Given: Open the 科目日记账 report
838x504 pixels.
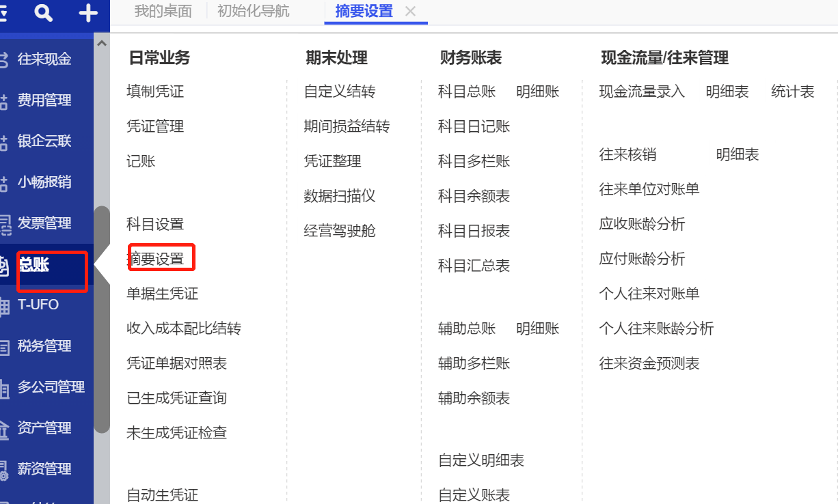Looking at the screenshot, I should 474,126.
